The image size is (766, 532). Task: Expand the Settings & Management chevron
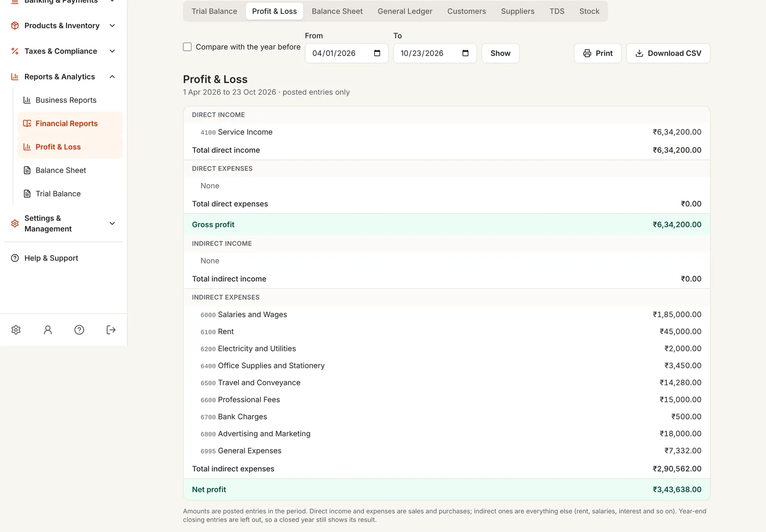[x=113, y=224]
